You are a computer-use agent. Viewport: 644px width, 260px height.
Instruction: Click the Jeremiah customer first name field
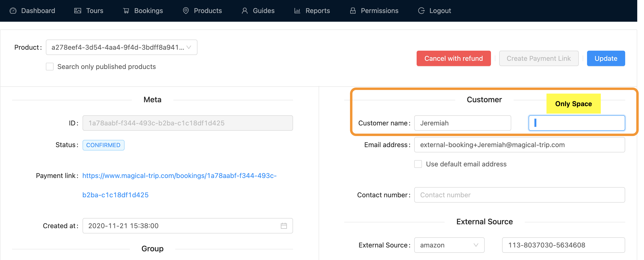click(x=462, y=123)
